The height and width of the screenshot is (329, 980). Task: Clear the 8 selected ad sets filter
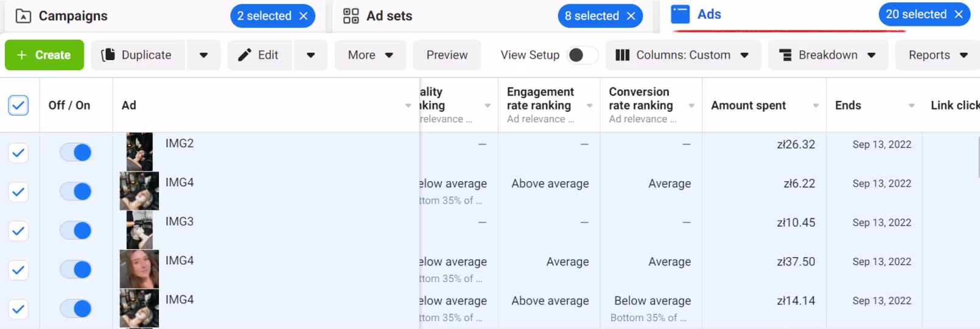click(631, 16)
